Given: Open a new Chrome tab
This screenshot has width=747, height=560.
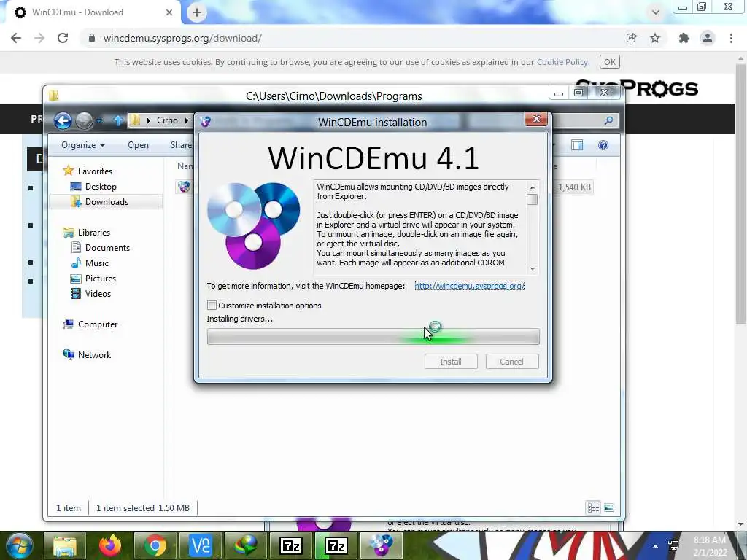Looking at the screenshot, I should 197,12.
